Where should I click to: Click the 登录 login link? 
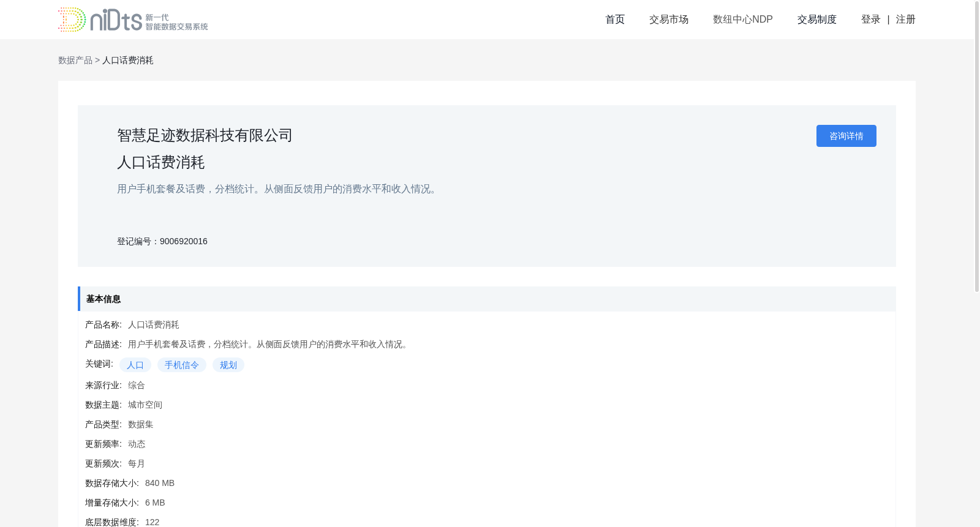click(870, 20)
